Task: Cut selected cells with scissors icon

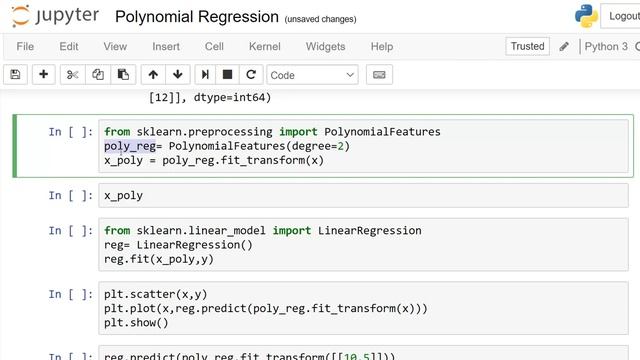Action: point(73,75)
